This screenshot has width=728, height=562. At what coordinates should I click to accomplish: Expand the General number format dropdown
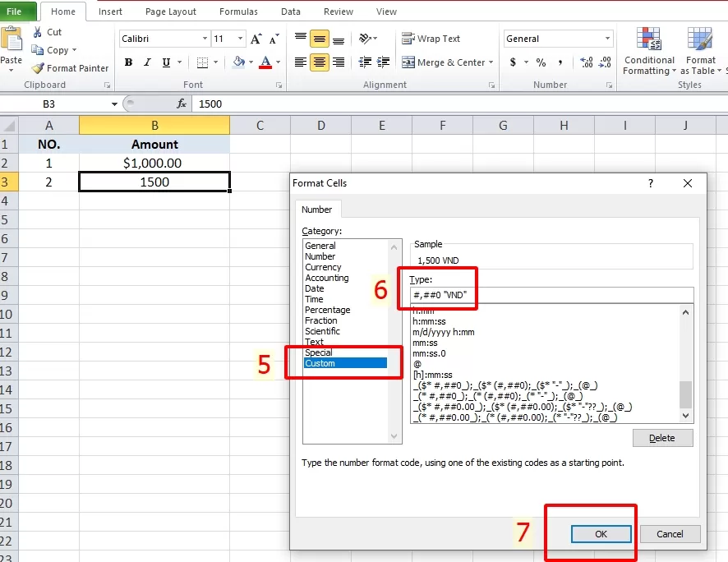(x=608, y=39)
